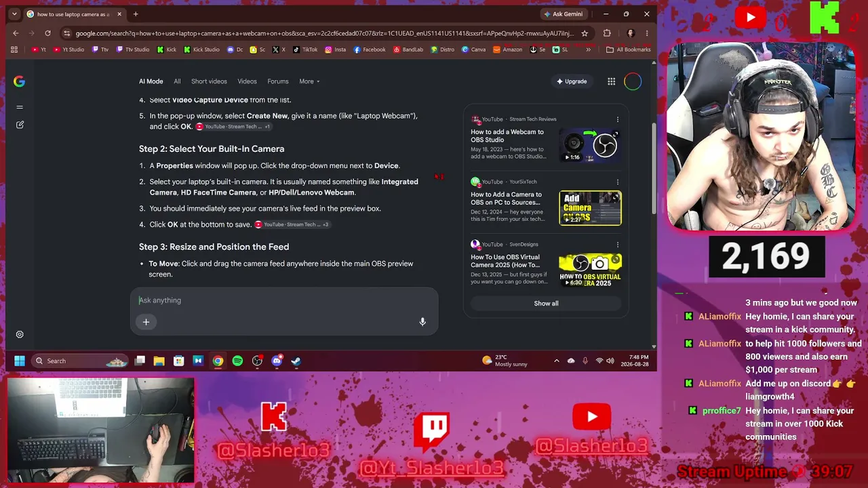
Task: Show hidden bookmarks with the chevron
Action: tap(588, 49)
